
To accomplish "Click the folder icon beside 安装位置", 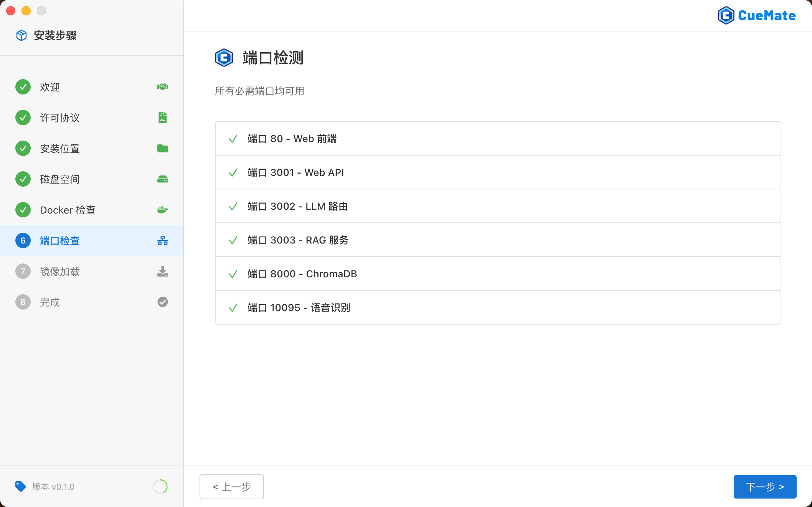I will point(163,148).
